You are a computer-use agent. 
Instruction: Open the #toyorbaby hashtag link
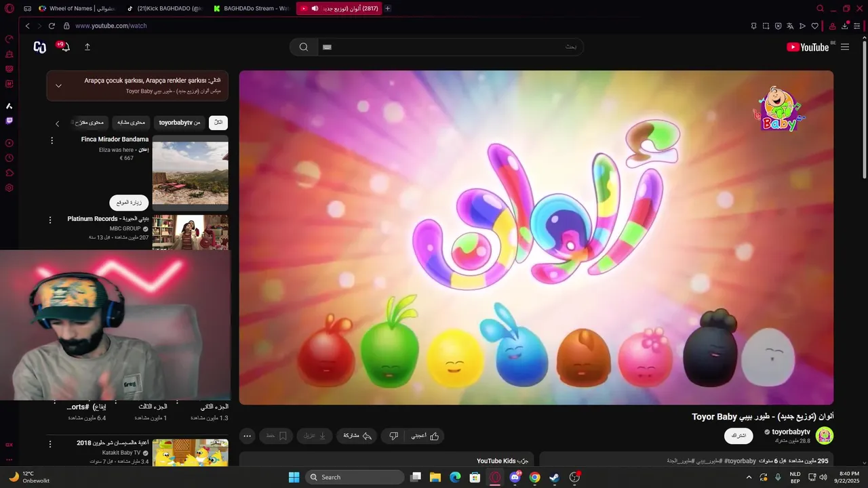click(x=740, y=461)
